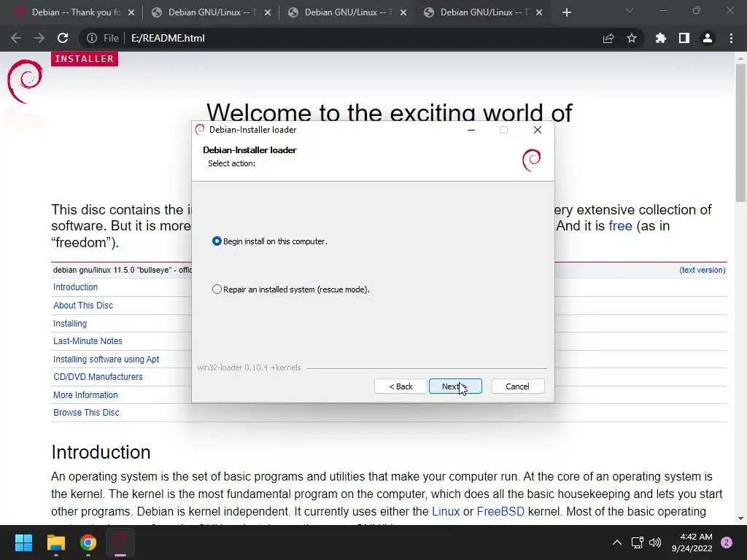747x560 pixels.
Task: Bookmark this page with the star icon
Action: pos(632,38)
